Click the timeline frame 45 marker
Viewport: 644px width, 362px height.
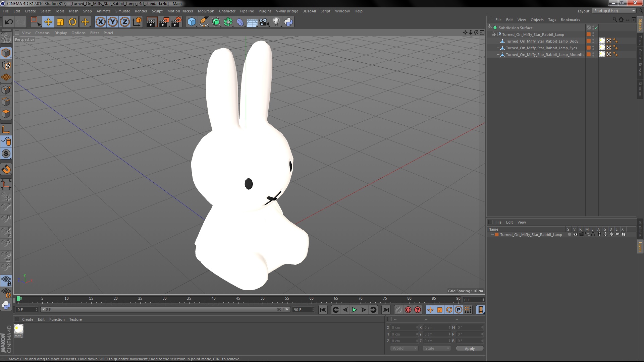coord(238,299)
